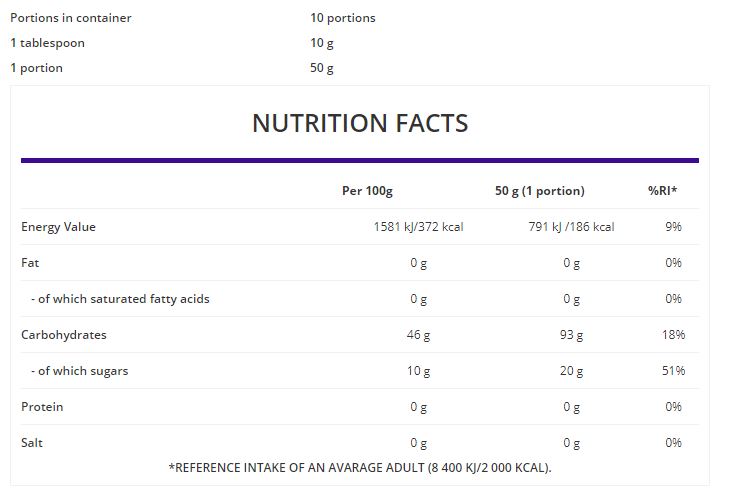Click the Salt row label

tap(32, 442)
